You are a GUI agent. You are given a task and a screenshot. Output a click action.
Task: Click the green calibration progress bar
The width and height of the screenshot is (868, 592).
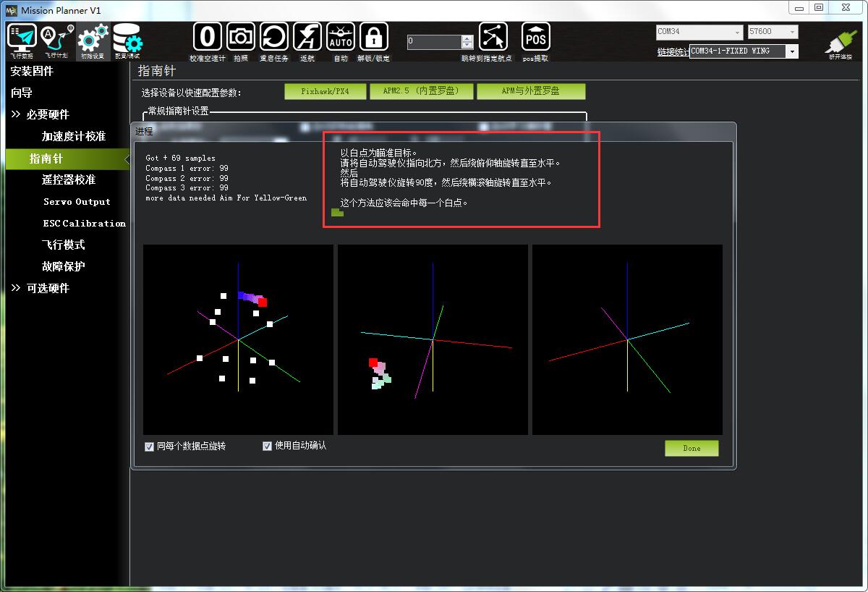(337, 213)
